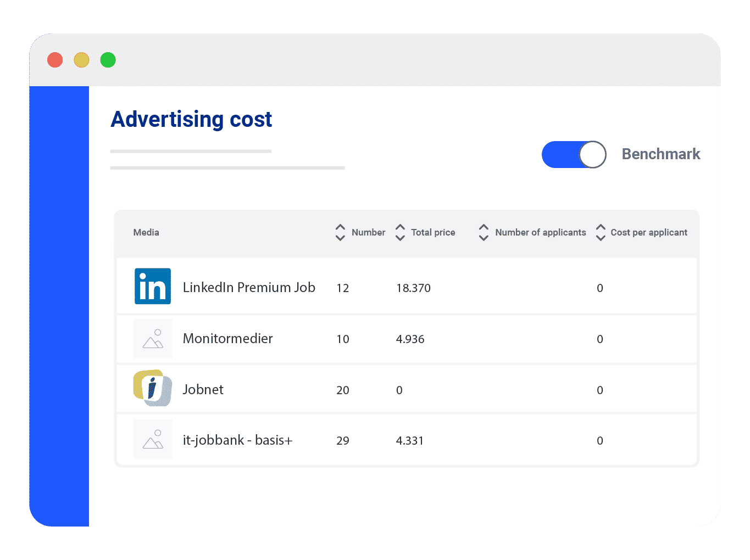Sort by Number column arrows
Screen dimensions: 750x560
340,232
